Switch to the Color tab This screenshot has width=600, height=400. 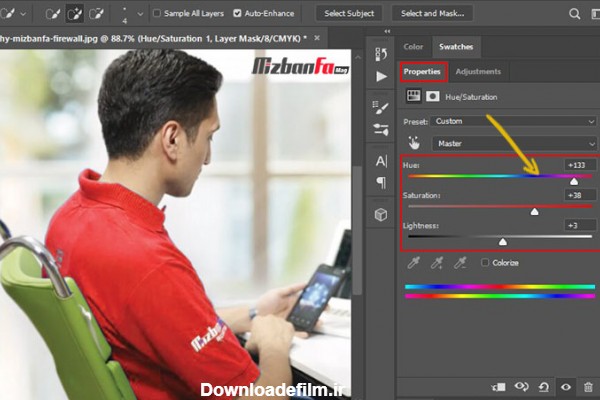click(x=413, y=47)
